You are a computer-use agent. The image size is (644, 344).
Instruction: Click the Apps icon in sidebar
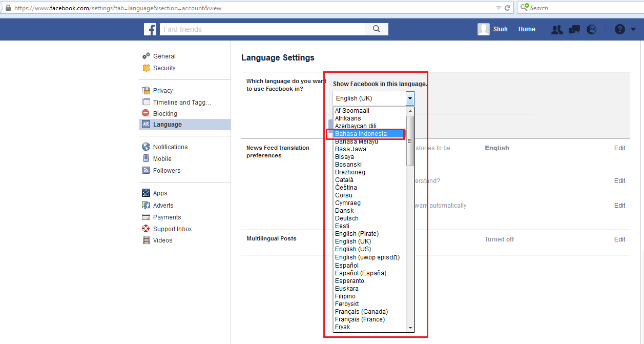pos(146,193)
